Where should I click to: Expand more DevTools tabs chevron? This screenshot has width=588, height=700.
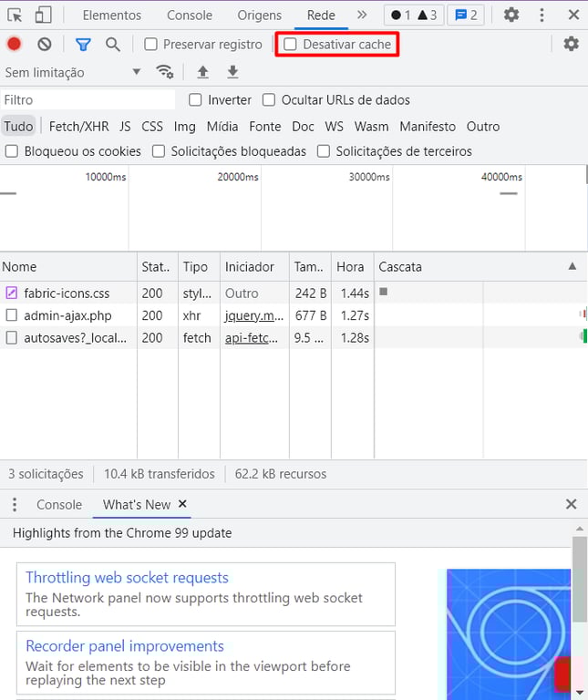[362, 15]
